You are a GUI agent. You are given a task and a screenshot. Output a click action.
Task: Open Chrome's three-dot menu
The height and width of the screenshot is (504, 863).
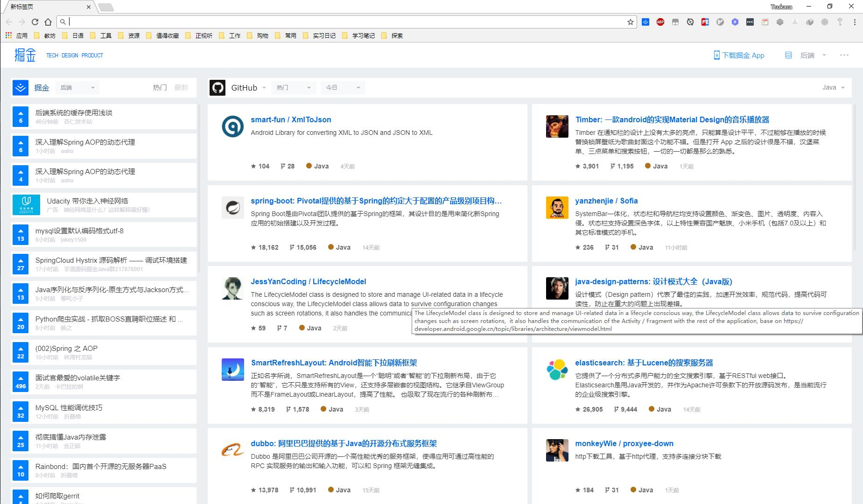click(x=855, y=22)
